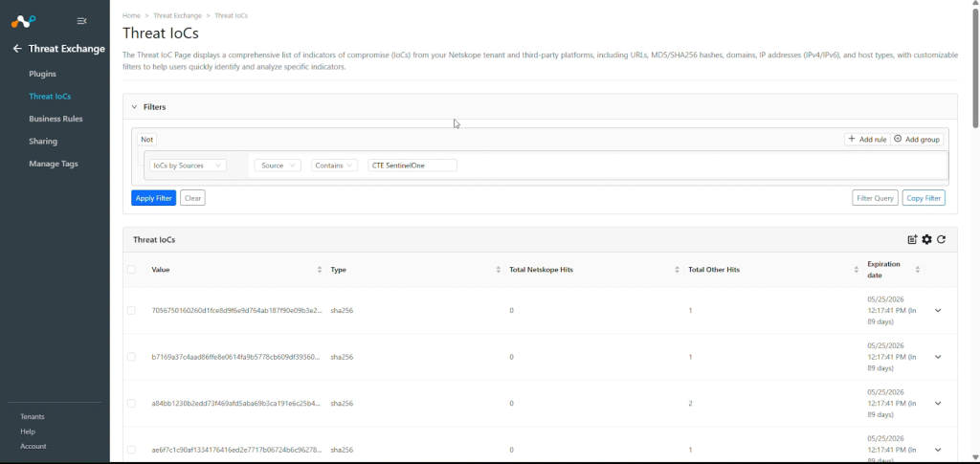Click sha256 type in first row

[x=342, y=310]
